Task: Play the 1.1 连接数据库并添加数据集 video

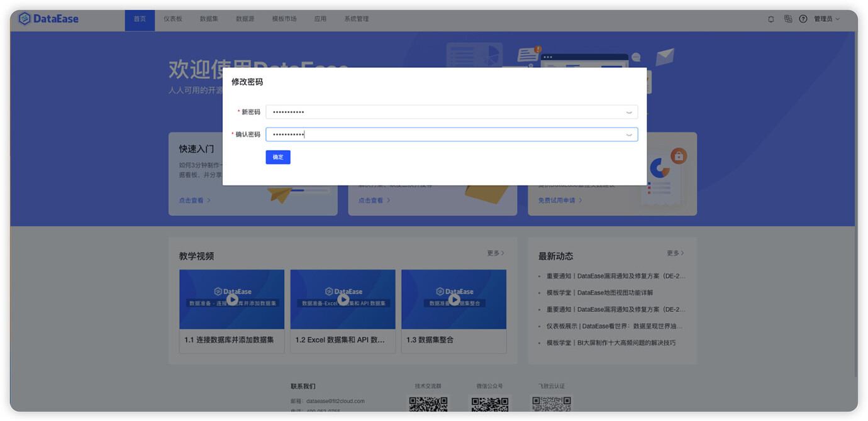Action: pyautogui.click(x=231, y=300)
